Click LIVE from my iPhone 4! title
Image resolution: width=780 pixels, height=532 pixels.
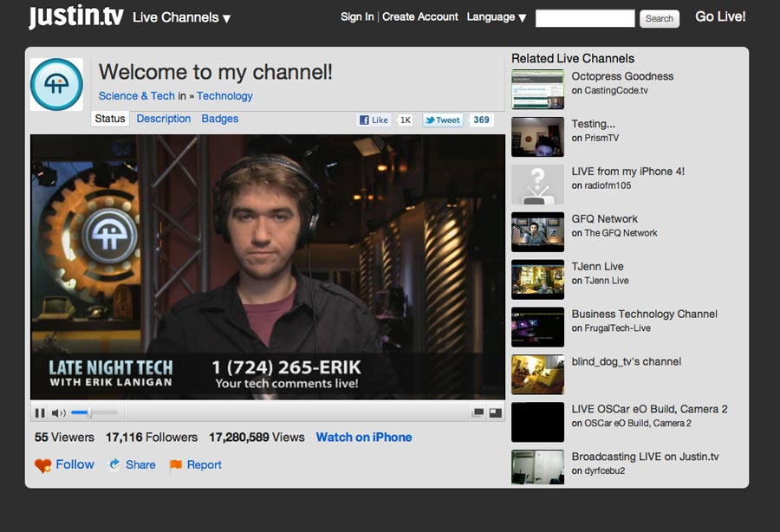[628, 172]
